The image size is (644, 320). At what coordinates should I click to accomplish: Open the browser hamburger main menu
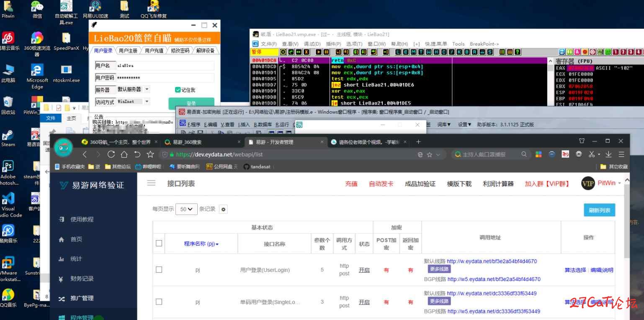click(x=621, y=154)
